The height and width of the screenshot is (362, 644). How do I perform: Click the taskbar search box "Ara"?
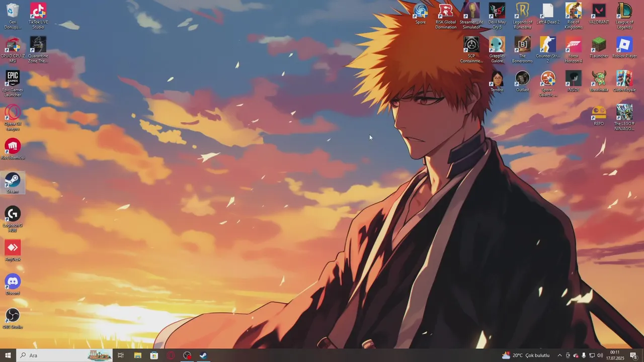pyautogui.click(x=64, y=355)
